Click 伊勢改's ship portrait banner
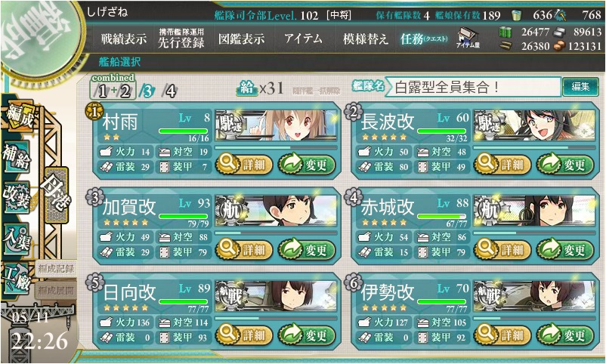606x364 pixels. click(534, 296)
